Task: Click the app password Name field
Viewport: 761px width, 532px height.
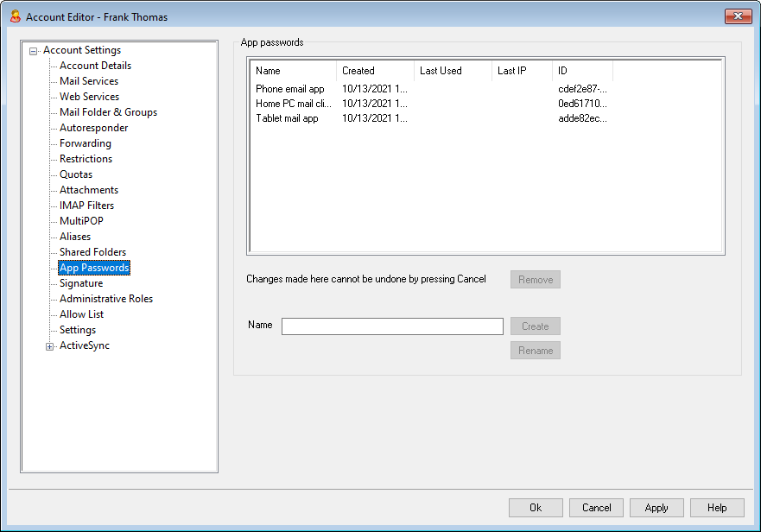Action: tap(392, 326)
